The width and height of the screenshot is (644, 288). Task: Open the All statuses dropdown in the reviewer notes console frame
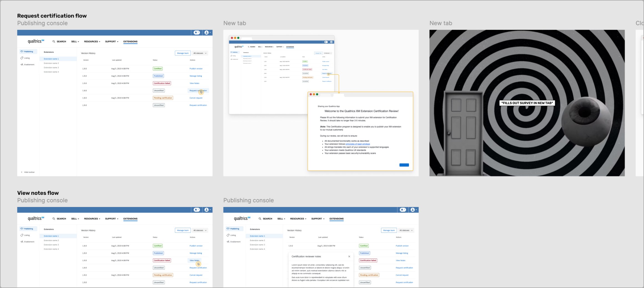pos(406,230)
